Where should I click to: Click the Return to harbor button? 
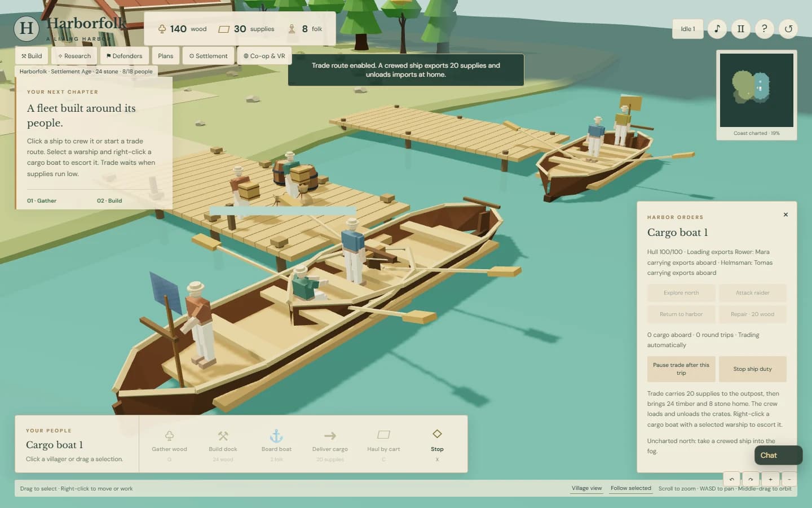pos(681,314)
